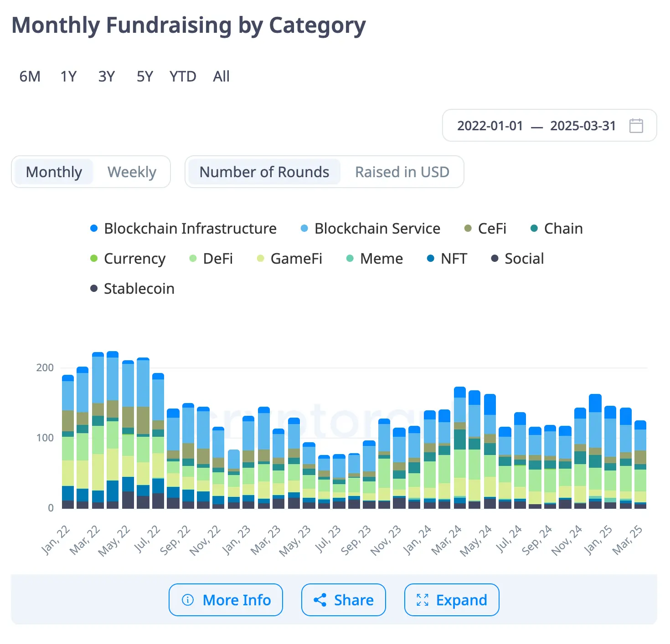This screenshot has height=644, width=670.
Task: Open the date range picker field
Action: tap(536, 126)
